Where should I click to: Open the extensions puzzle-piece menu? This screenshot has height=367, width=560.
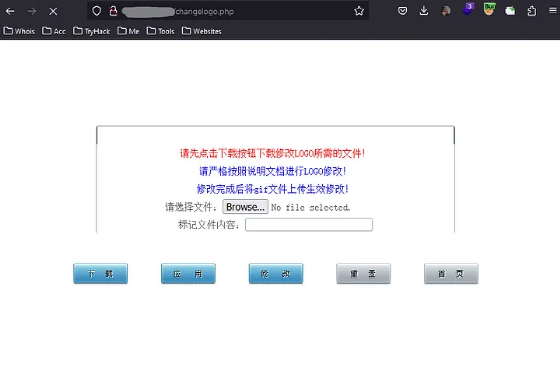532,11
